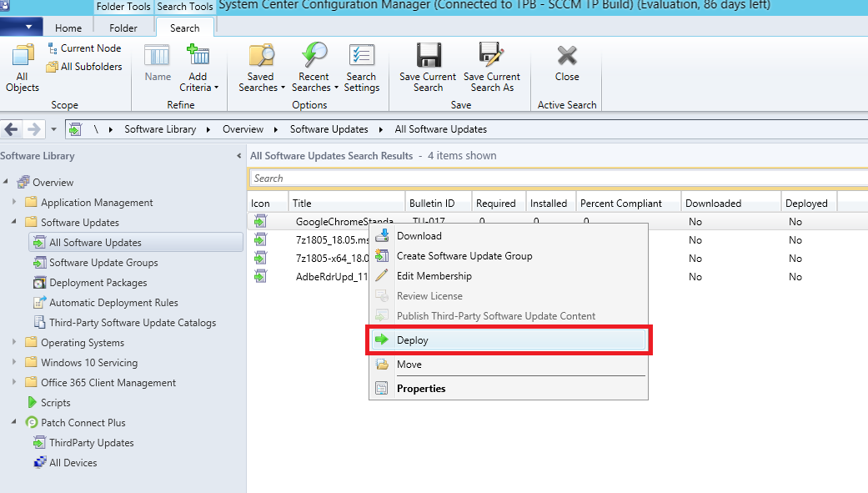
Task: Click Software Library in breadcrumb
Action: click(160, 129)
